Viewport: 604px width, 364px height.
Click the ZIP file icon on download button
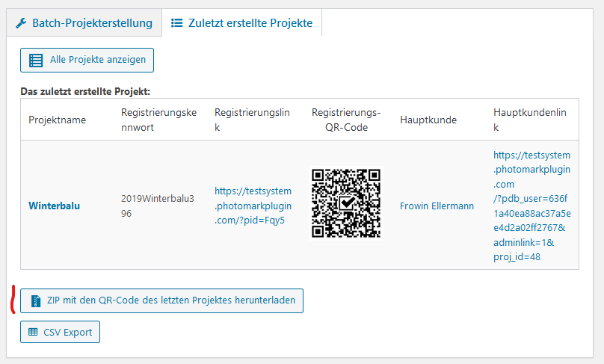(35, 301)
